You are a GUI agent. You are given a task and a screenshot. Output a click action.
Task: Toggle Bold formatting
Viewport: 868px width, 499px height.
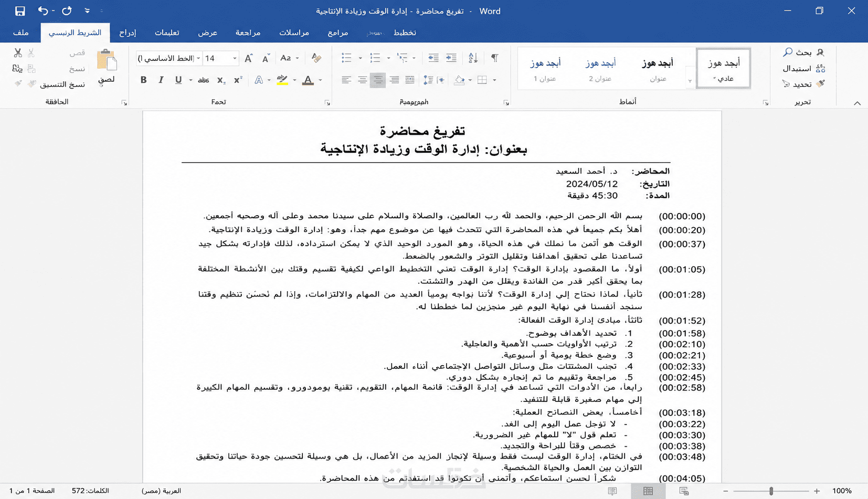(x=143, y=80)
